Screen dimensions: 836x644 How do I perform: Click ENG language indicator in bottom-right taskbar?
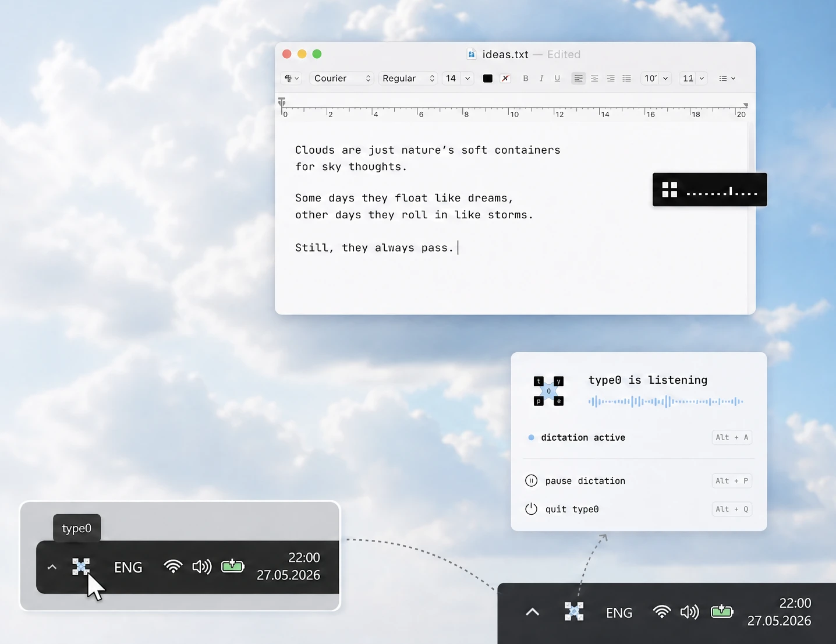pyautogui.click(x=619, y=613)
